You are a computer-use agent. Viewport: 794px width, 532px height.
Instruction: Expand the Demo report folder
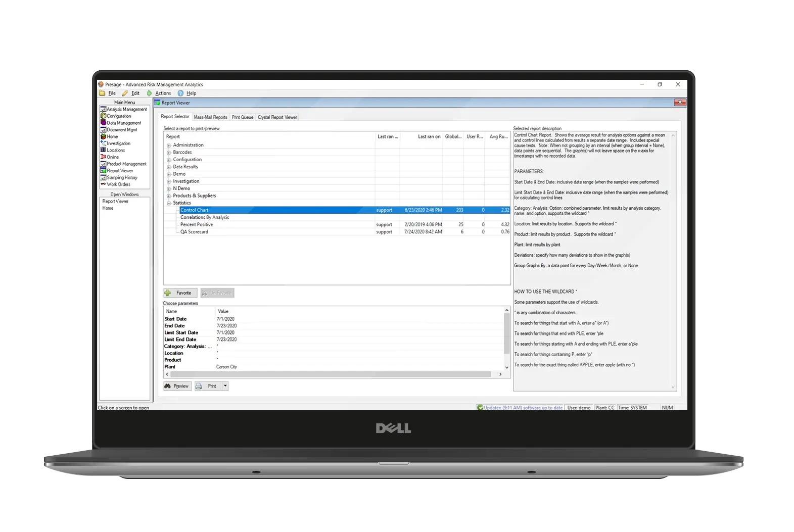tap(169, 174)
